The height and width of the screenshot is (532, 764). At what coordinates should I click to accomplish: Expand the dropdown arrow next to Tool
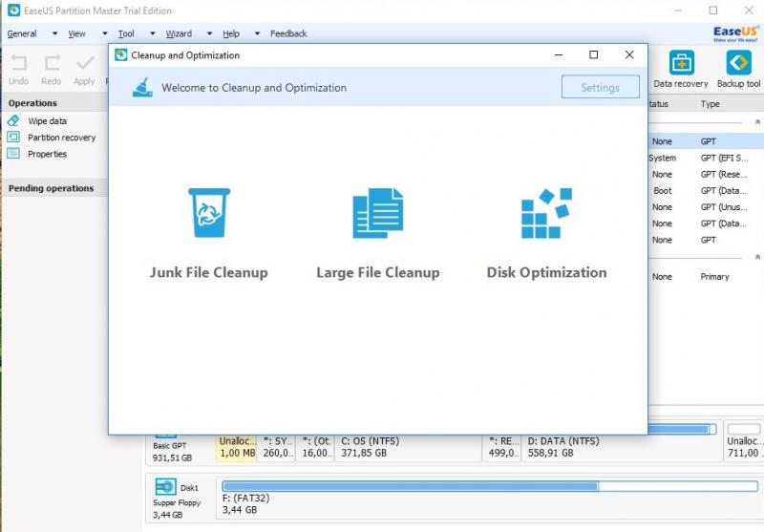click(x=152, y=33)
